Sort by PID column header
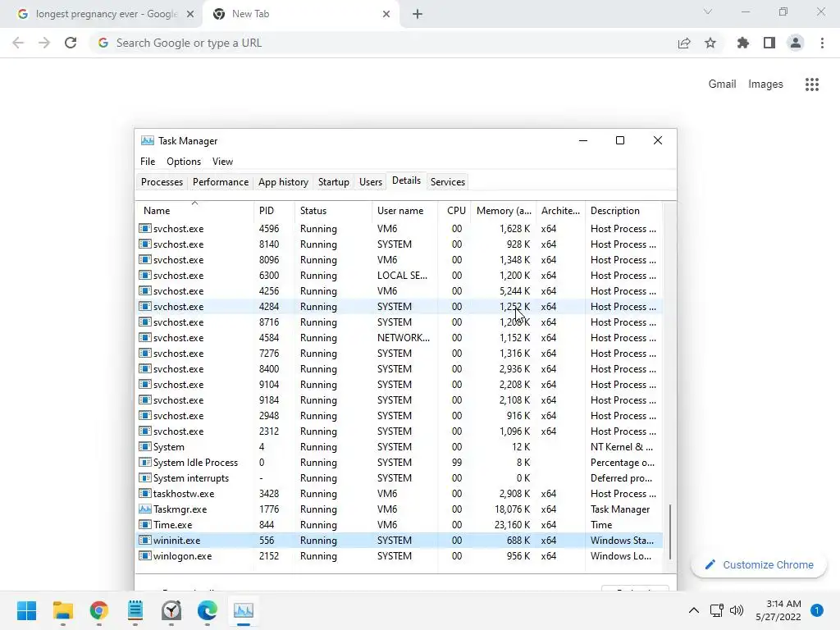Screen dimensions: 840x630 (x=274, y=211)
